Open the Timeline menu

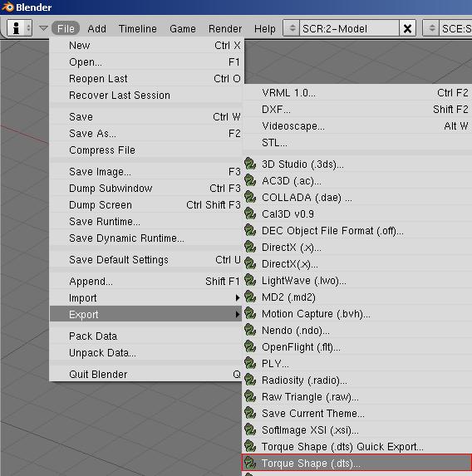tap(138, 28)
